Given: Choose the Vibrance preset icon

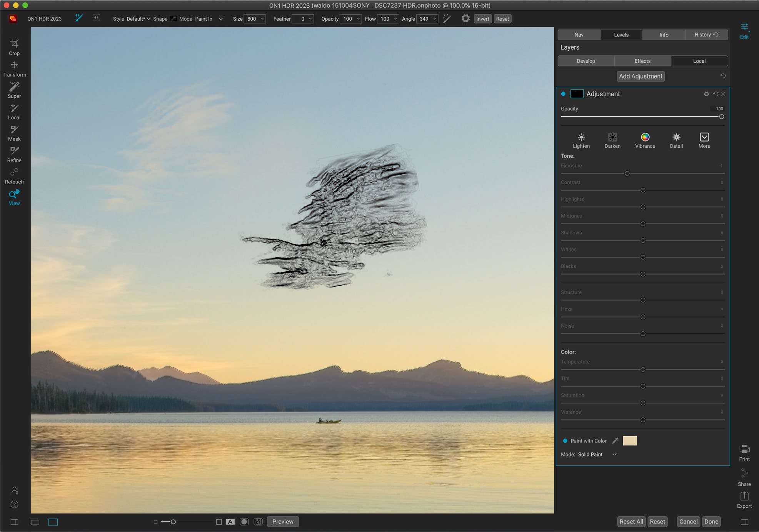Looking at the screenshot, I should pos(645,140).
